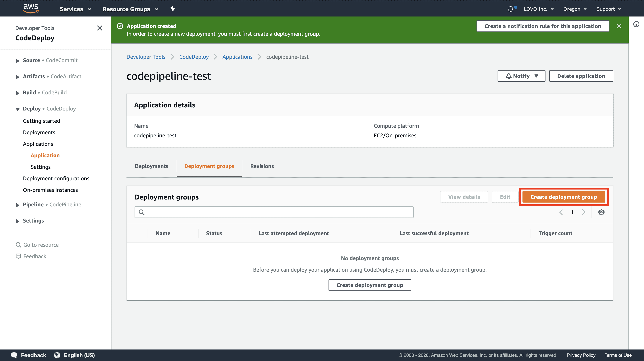Select Application item under Applications
This screenshot has width=644, height=361.
tap(45, 155)
